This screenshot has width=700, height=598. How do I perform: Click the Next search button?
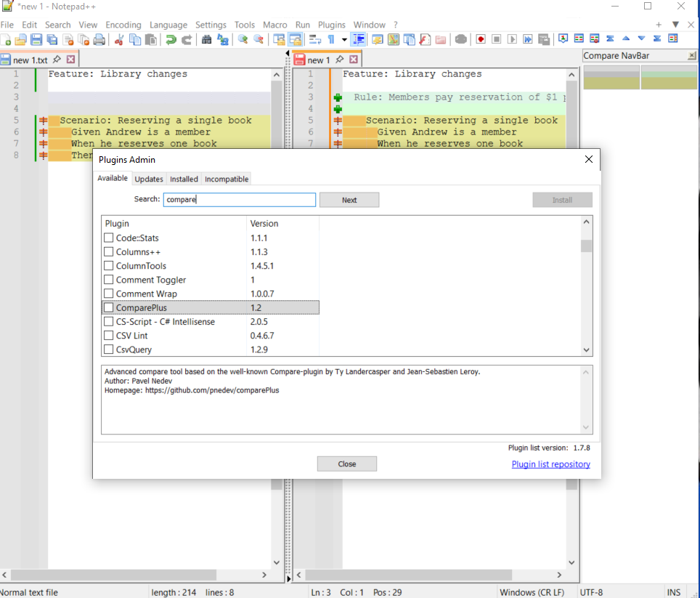tap(349, 200)
